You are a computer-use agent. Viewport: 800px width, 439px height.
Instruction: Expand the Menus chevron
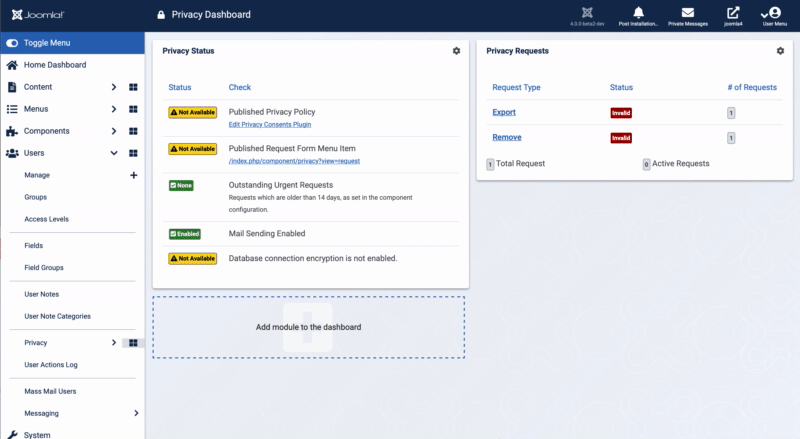click(x=114, y=109)
